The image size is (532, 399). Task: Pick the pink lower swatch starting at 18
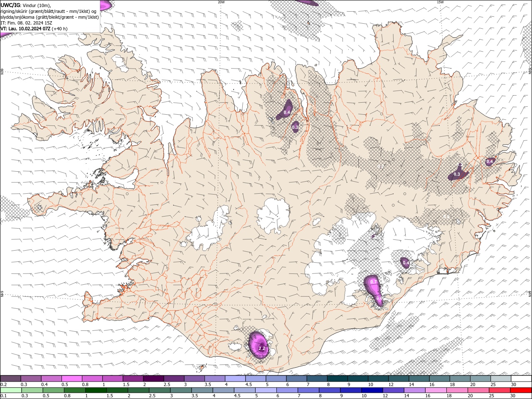tap(457, 390)
